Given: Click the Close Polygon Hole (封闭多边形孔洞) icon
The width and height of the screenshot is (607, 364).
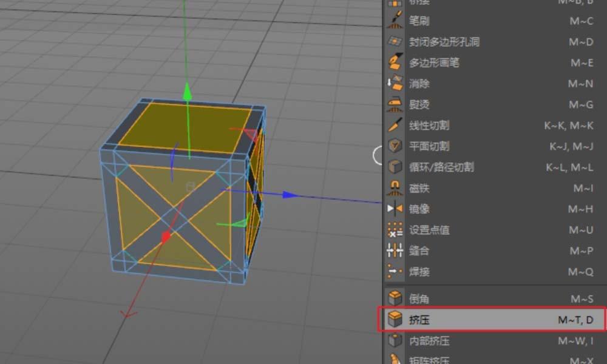Looking at the screenshot, I should point(396,42).
